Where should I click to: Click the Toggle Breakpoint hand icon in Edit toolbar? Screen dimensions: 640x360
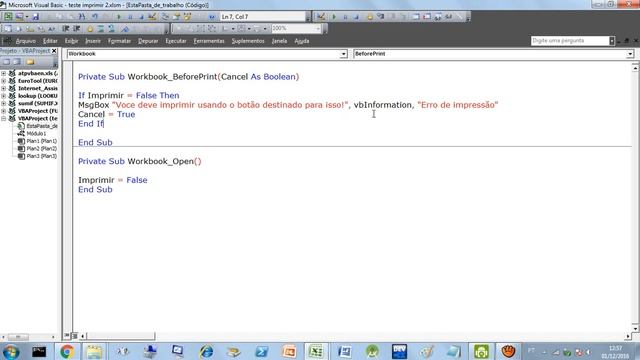point(89,29)
